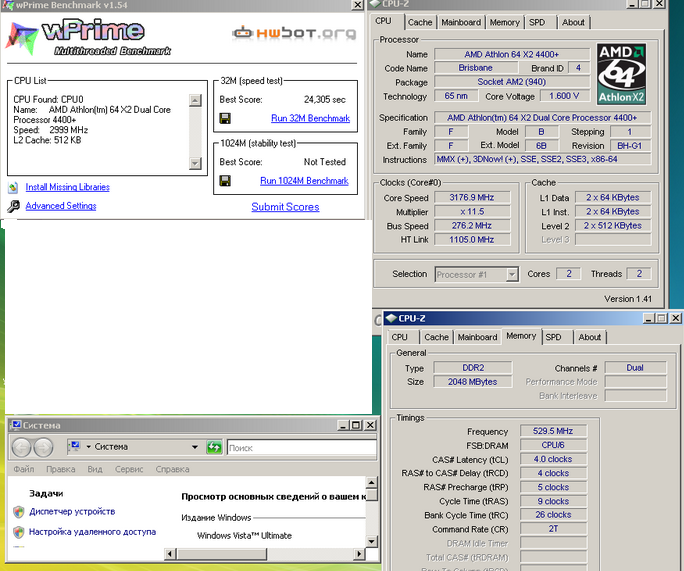Click the Advanced Settings wrench icon

[x=13, y=206]
